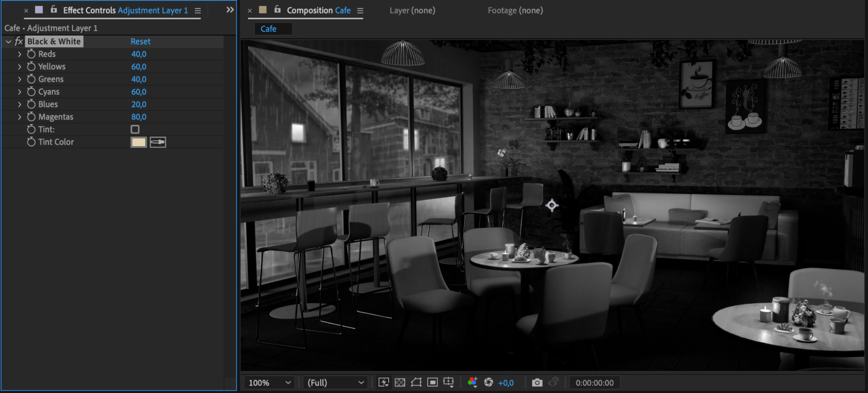Click the Fast Previews icon

(x=383, y=383)
